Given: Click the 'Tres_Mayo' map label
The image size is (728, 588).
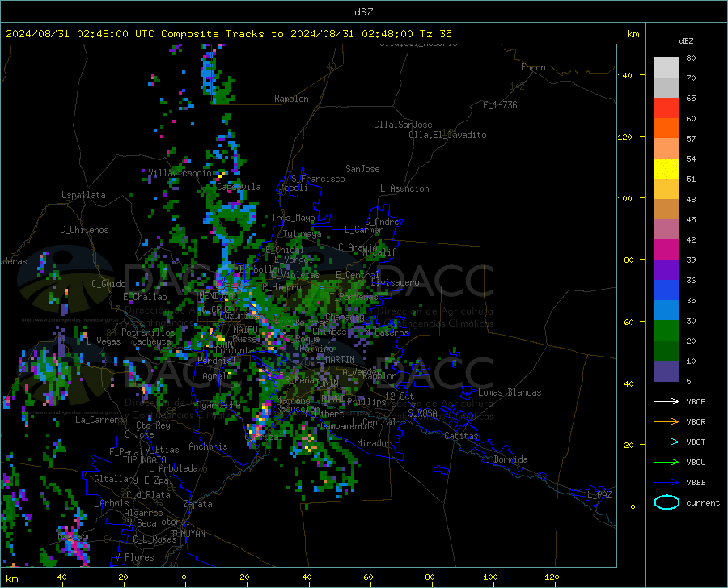Looking at the screenshot, I should tap(293, 218).
